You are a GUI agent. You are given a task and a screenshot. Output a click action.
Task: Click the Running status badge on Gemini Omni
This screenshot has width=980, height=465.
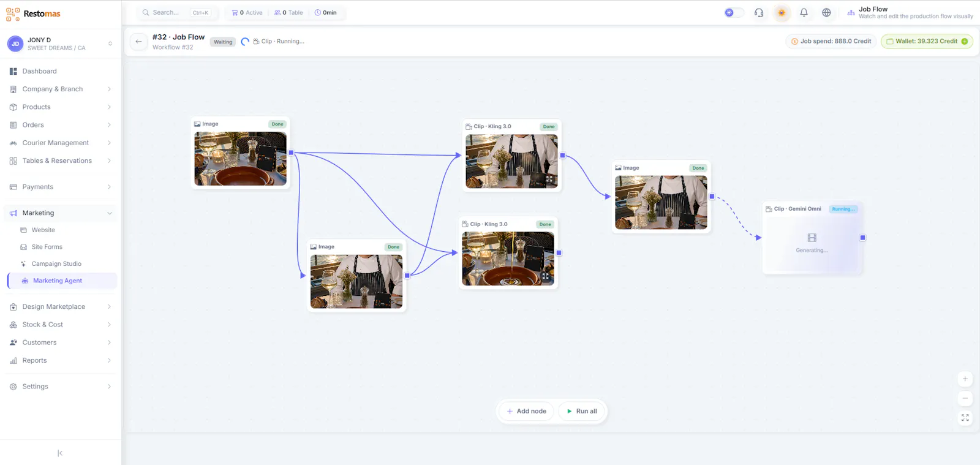pos(843,209)
